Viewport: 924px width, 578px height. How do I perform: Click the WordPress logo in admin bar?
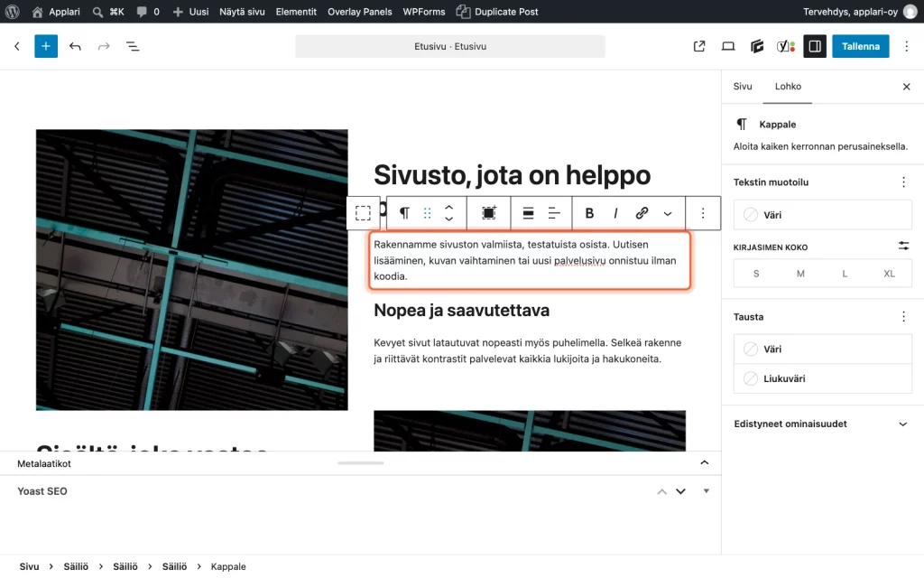pos(12,12)
